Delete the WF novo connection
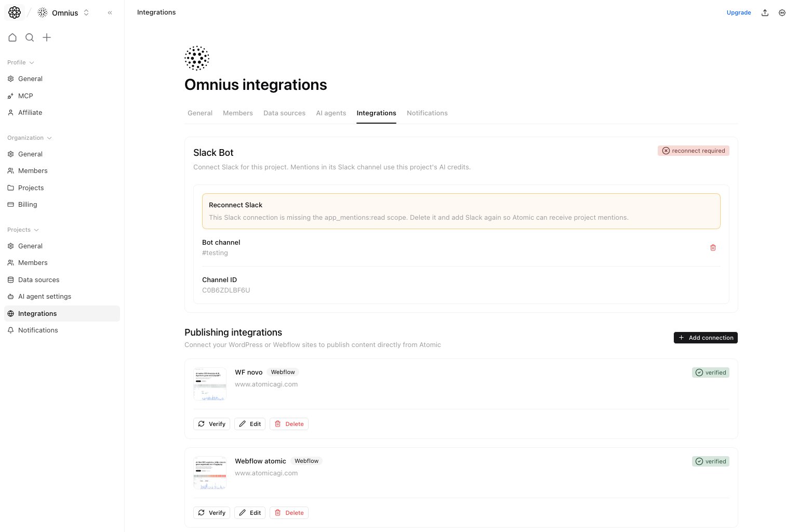 (289, 424)
